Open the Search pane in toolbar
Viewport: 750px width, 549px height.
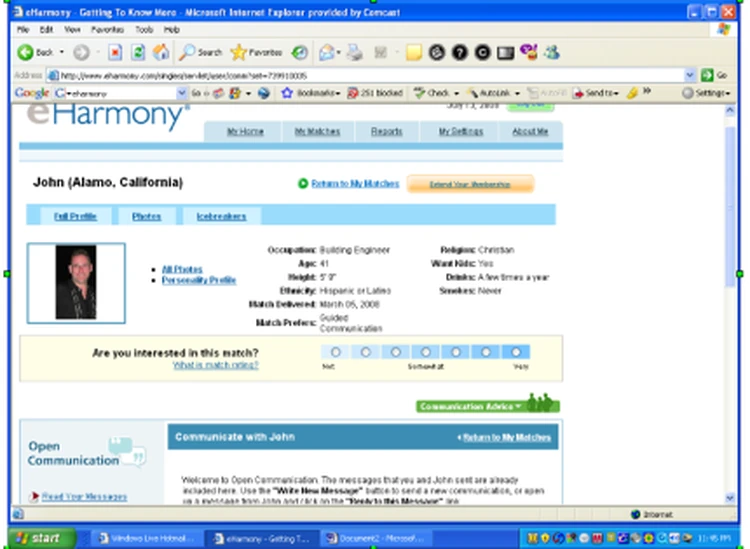pos(200,52)
